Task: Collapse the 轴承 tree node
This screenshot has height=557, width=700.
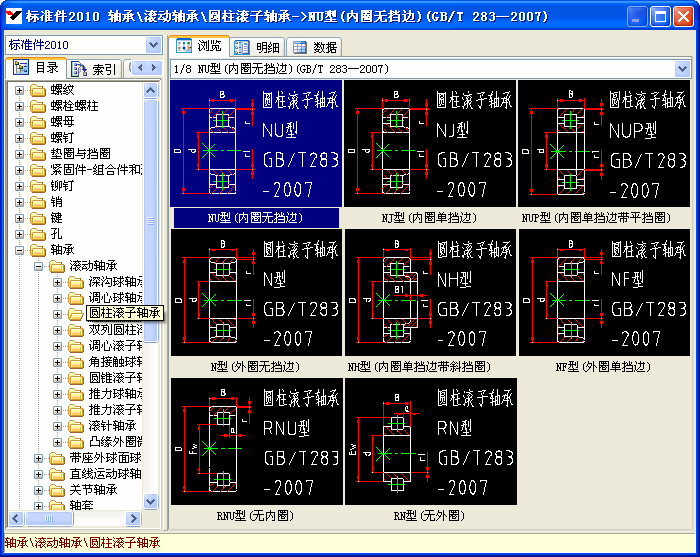Action: (19, 250)
